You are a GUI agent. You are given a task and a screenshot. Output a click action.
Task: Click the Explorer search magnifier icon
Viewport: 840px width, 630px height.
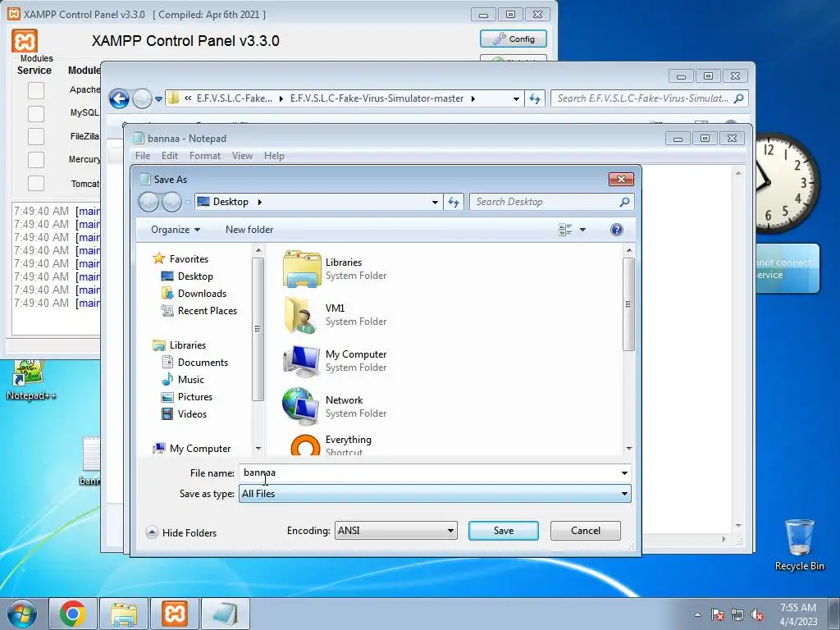[739, 98]
